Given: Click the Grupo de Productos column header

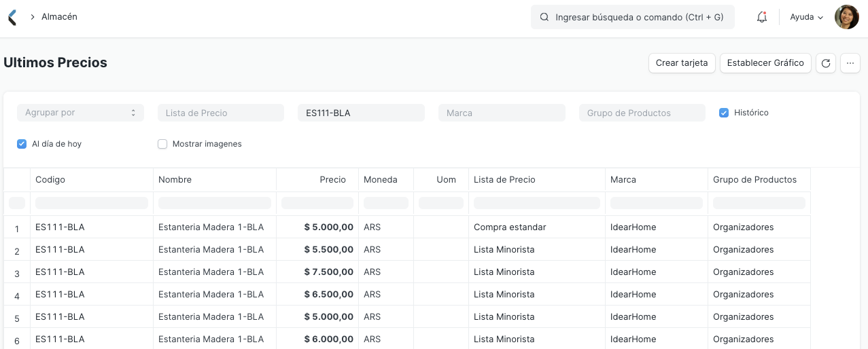Looking at the screenshot, I should click(759, 180).
